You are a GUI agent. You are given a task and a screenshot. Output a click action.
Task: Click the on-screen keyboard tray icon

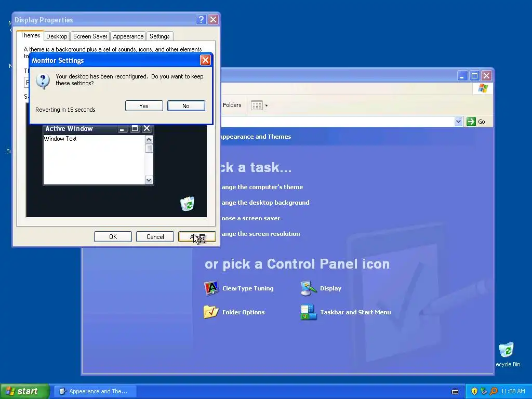tap(455, 391)
